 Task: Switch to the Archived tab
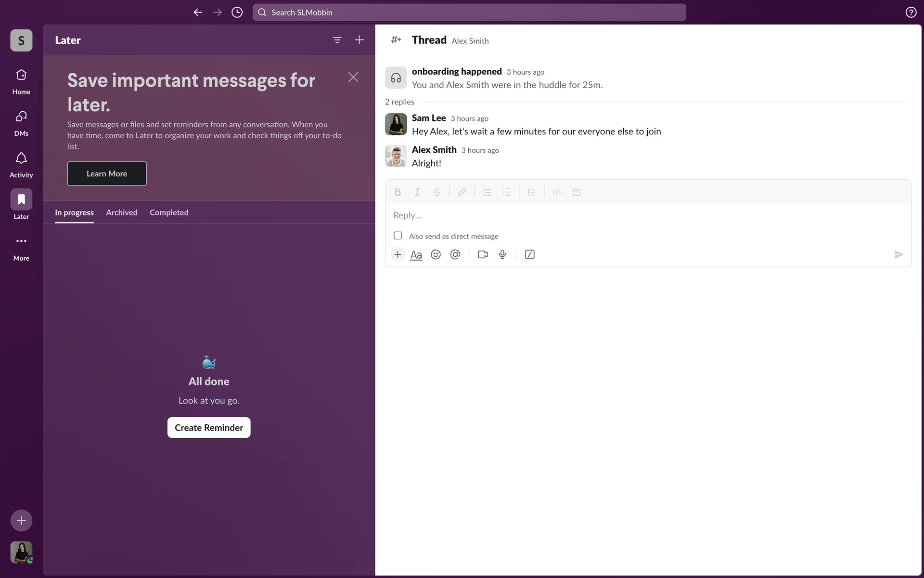(x=121, y=212)
